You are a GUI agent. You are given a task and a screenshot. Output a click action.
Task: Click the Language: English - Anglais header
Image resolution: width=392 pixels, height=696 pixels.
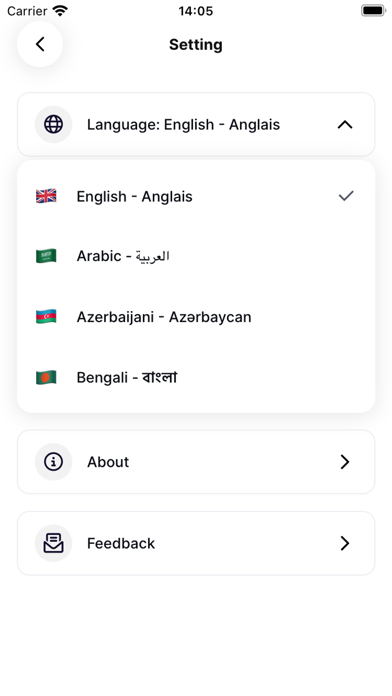196,124
